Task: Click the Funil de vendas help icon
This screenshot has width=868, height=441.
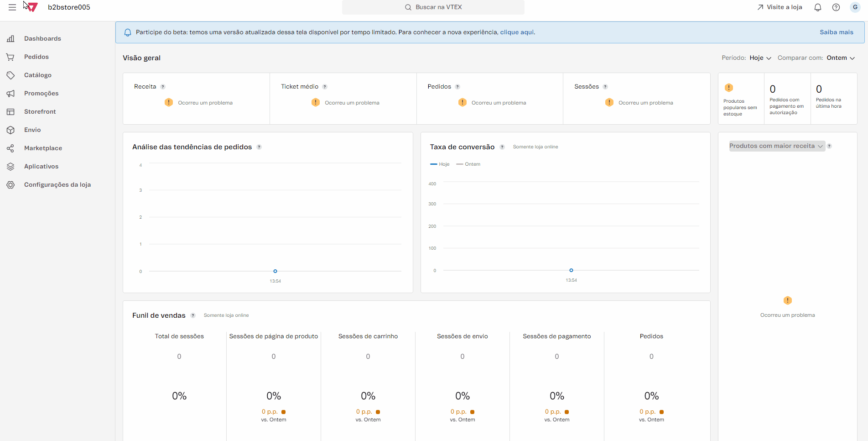Action: pos(193,315)
